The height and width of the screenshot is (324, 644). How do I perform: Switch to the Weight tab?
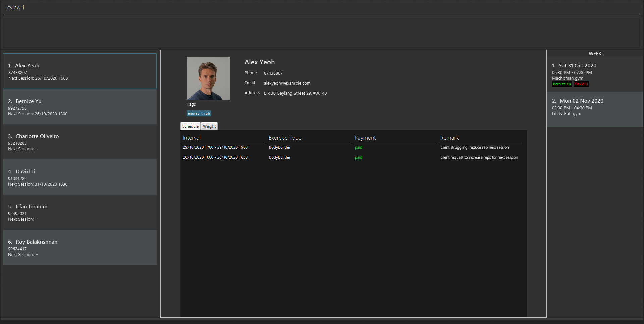tap(209, 126)
